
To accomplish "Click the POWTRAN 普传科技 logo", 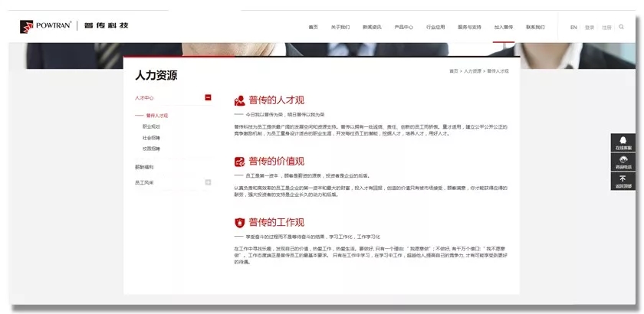I will coord(74,26).
